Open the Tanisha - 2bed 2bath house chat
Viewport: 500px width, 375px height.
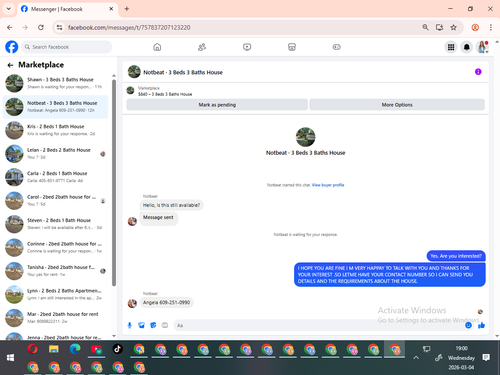pyautogui.click(x=55, y=271)
